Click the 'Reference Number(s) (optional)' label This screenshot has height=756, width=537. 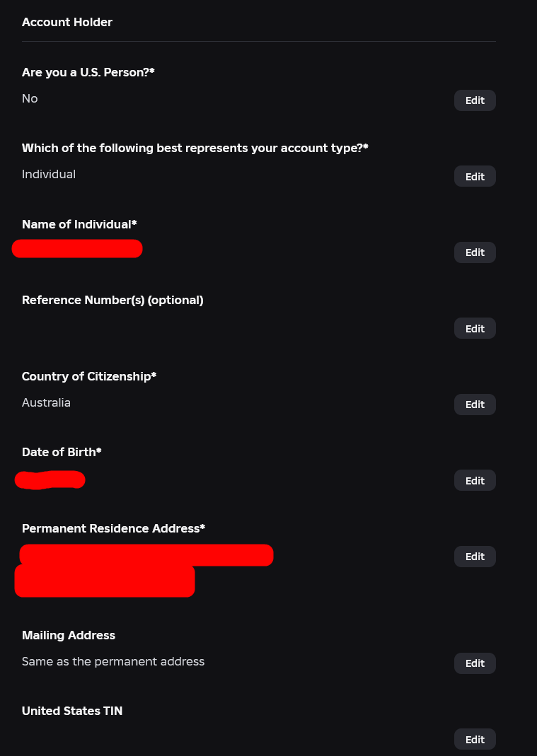point(112,301)
